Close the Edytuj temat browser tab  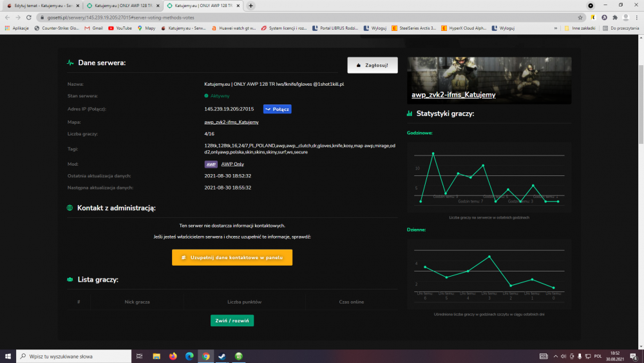coord(78,6)
